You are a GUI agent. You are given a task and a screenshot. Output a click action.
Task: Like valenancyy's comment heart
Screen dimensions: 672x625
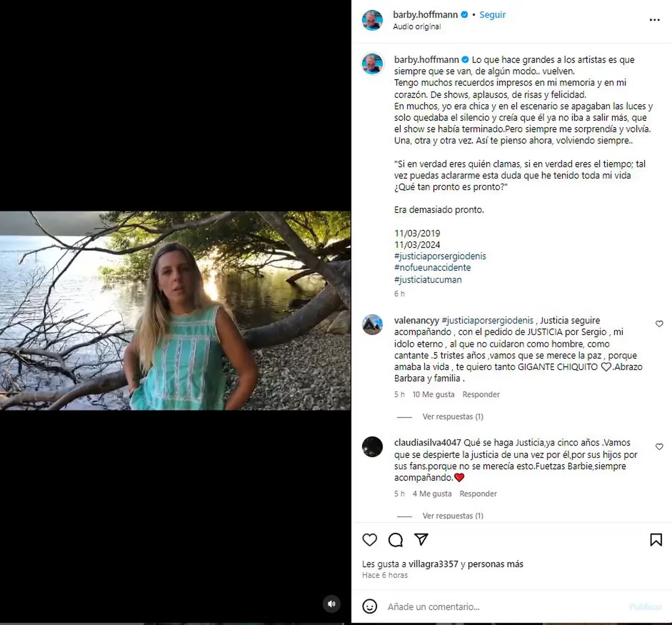click(x=659, y=324)
